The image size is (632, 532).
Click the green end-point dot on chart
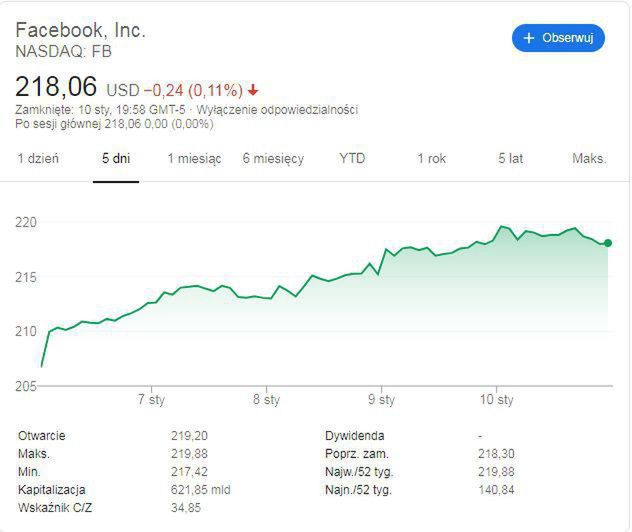607,243
